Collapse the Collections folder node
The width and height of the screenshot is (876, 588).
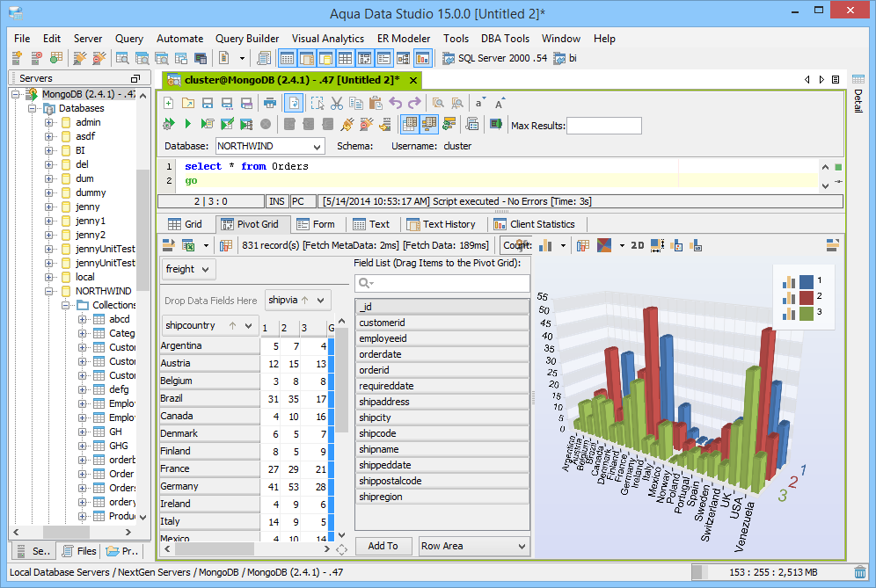pyautogui.click(x=66, y=305)
